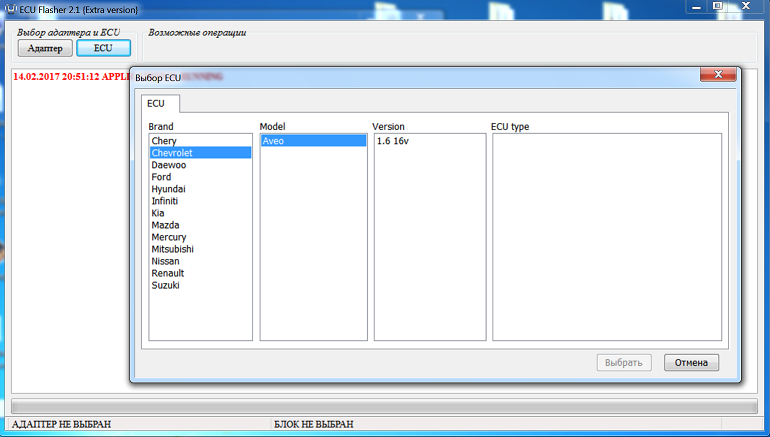Click inside the empty ECU type list
Viewport: 770px width, 437px height.
(607, 237)
